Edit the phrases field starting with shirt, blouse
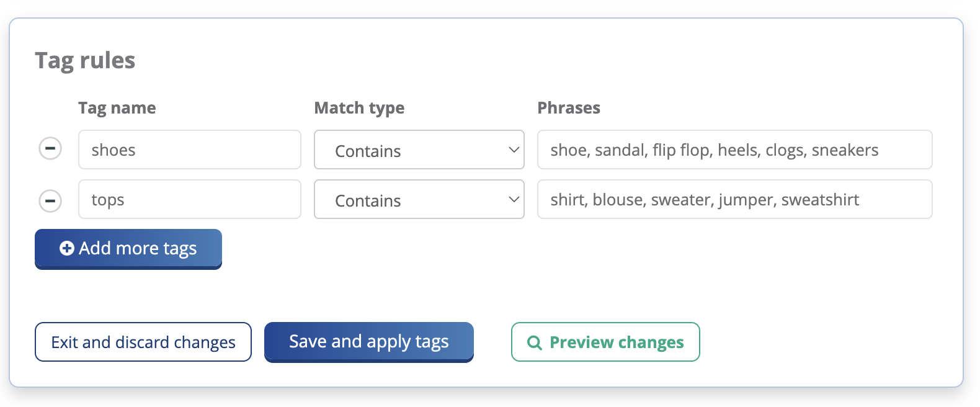 pos(734,199)
